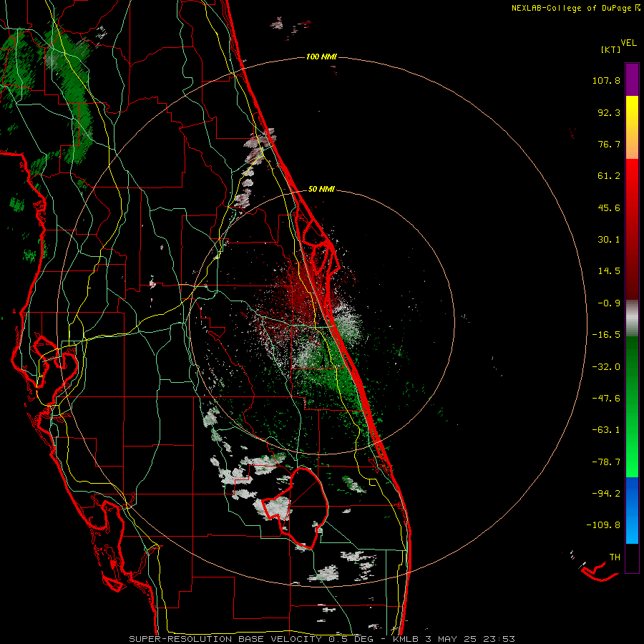
Task: Click the -16.5 velocity scale value
Action: tap(606, 335)
